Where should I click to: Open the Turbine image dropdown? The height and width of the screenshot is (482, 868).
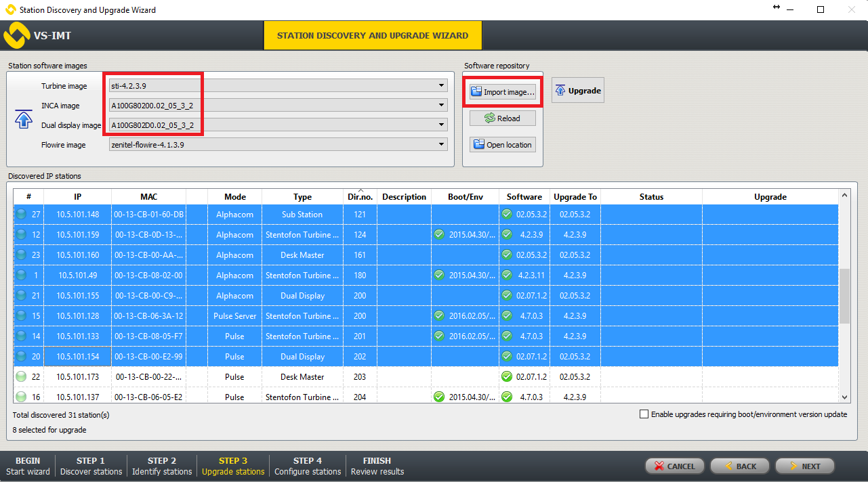pyautogui.click(x=441, y=86)
